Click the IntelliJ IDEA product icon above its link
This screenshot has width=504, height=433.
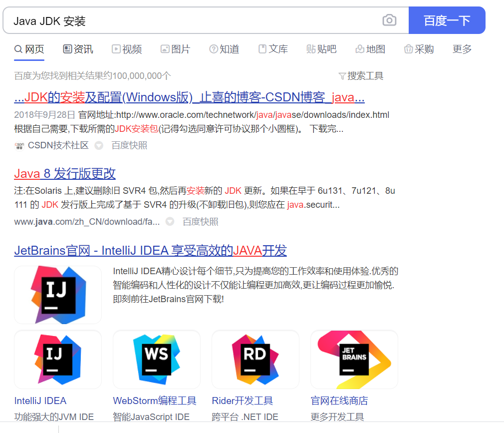(x=58, y=359)
